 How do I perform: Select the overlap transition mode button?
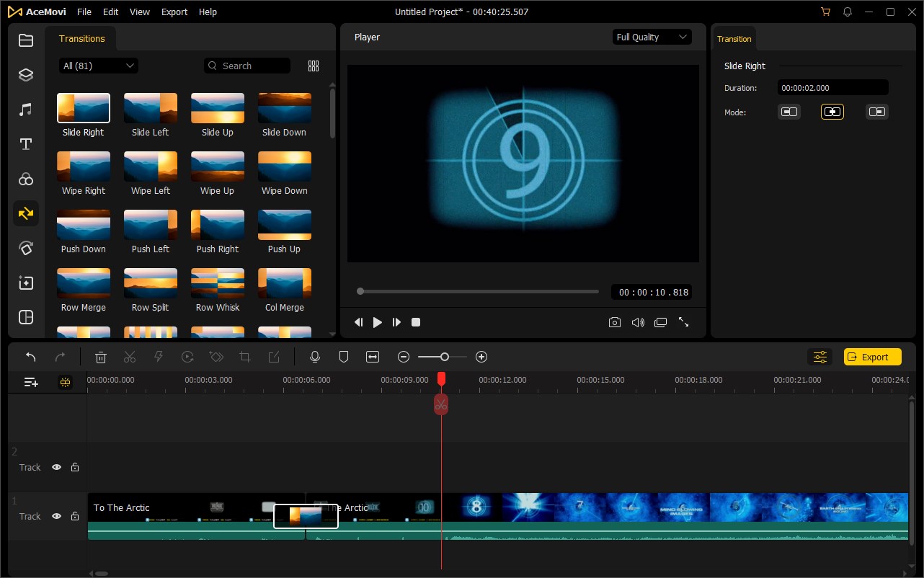(x=832, y=112)
